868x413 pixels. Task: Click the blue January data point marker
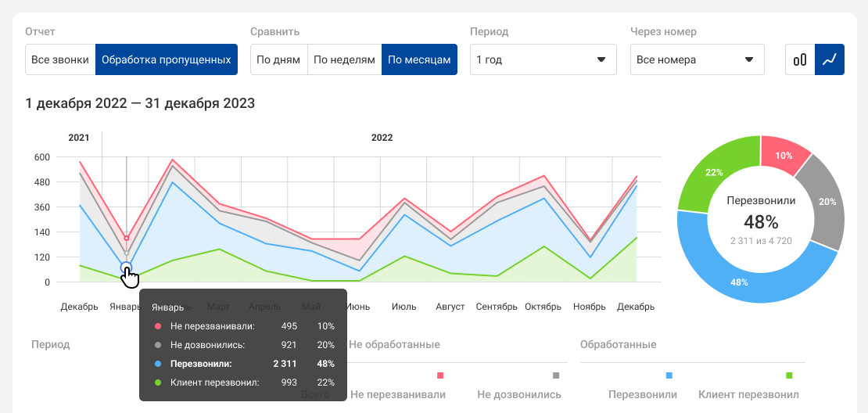[127, 268]
